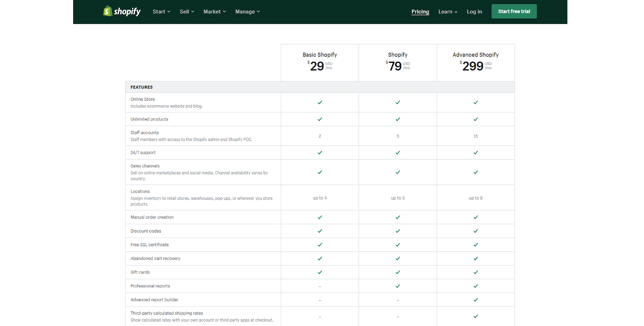This screenshot has width=644, height=326.
Task: Click Gift cards checkmark under Basic Shopify
Action: [x=320, y=272]
